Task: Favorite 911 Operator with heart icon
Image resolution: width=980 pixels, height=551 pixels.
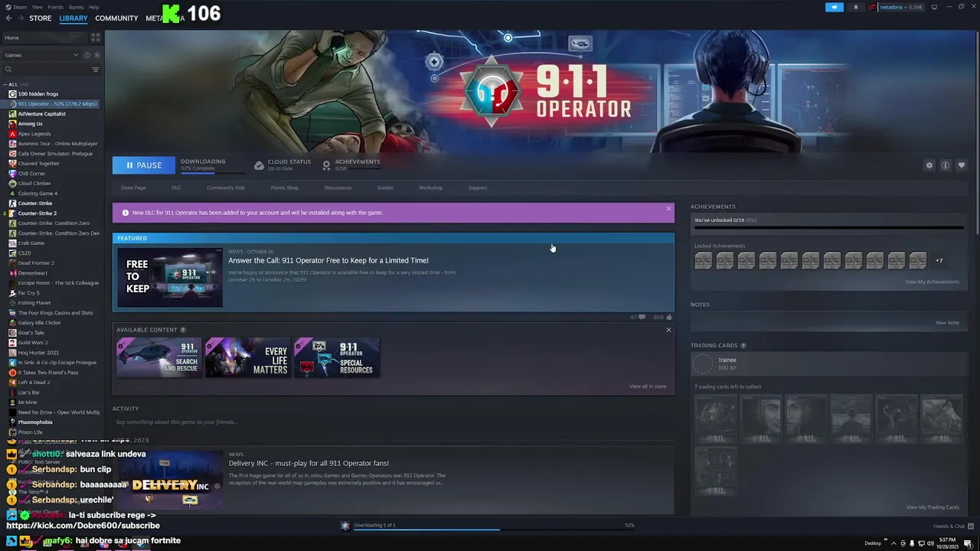Action: (x=962, y=165)
